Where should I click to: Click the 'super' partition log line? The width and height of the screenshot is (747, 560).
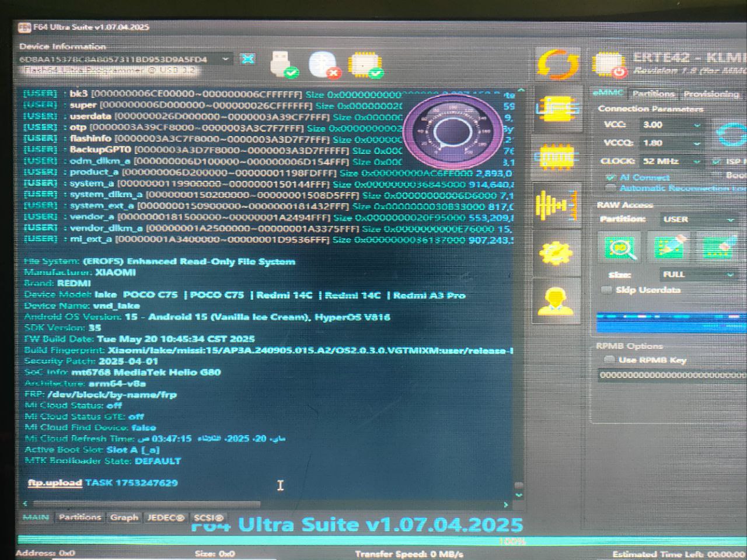point(268,106)
